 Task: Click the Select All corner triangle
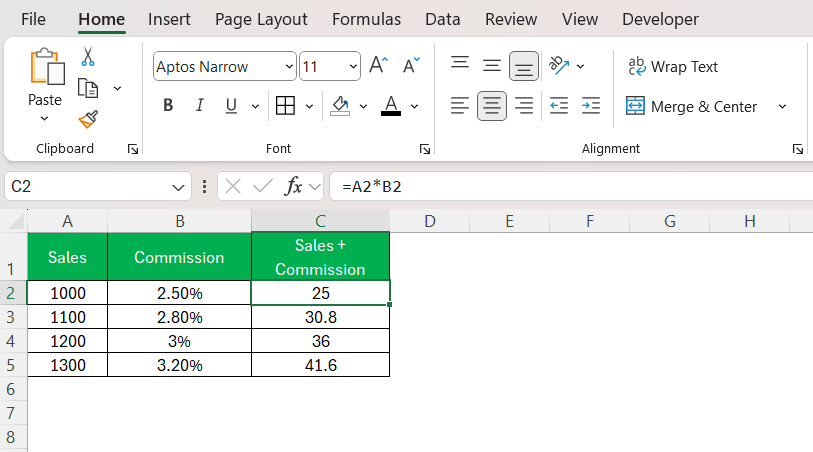16,222
